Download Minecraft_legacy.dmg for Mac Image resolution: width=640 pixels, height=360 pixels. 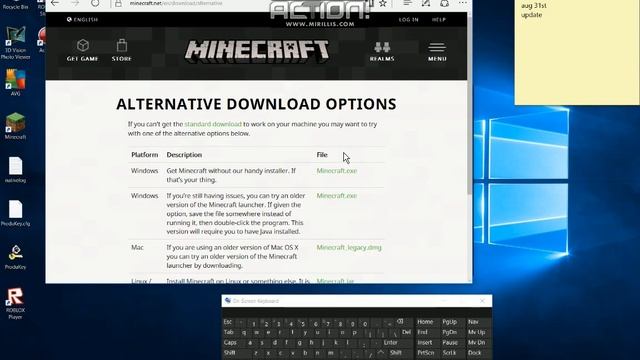pos(349,248)
